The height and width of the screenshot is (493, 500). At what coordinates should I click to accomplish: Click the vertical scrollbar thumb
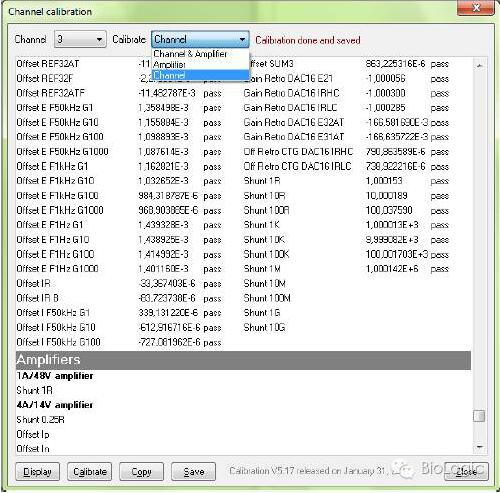click(479, 416)
